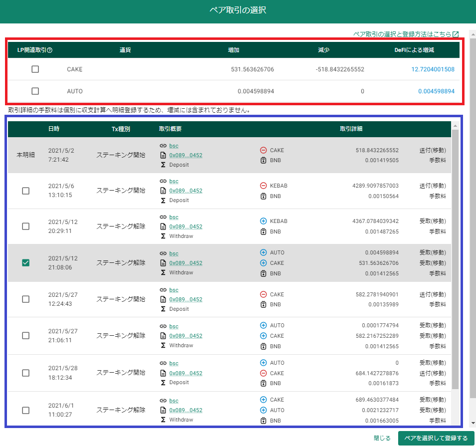Click the Tx種別 column header
Screen dimensions: 476x448
coord(121,129)
